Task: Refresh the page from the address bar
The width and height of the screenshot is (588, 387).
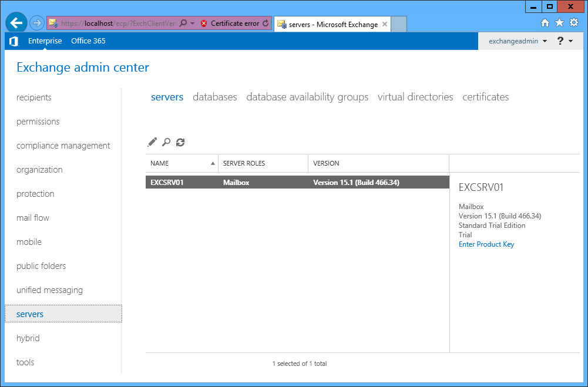Action: click(x=266, y=23)
